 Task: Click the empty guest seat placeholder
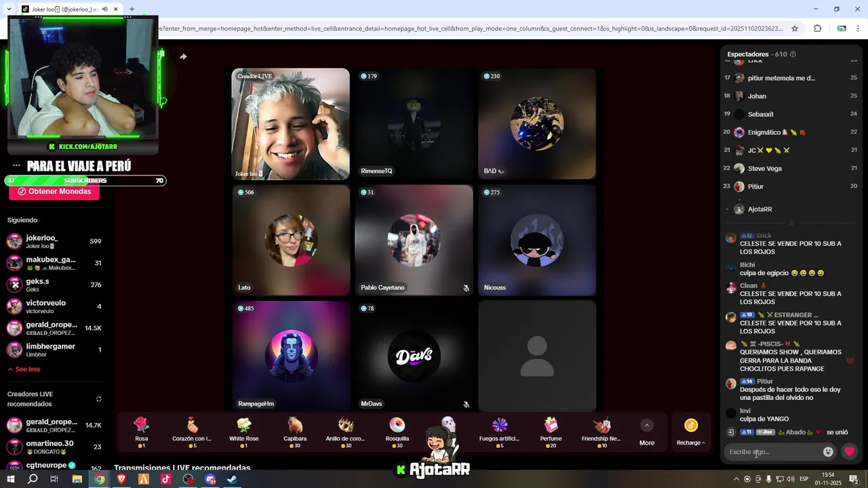[537, 357]
